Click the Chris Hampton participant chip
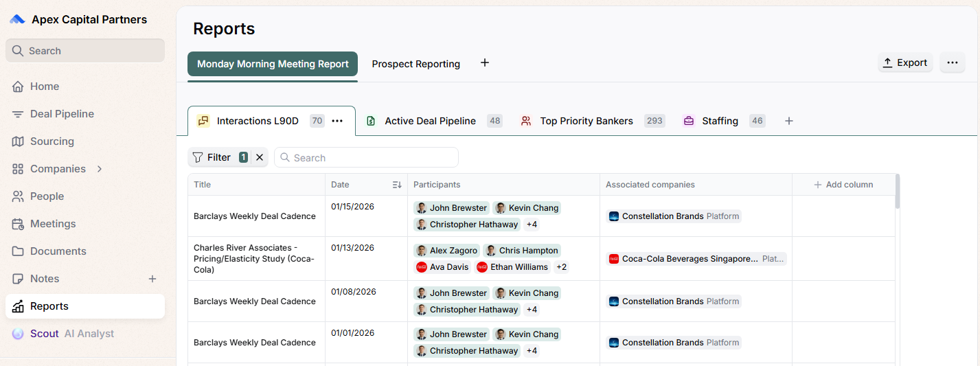The image size is (980, 366). (522, 251)
